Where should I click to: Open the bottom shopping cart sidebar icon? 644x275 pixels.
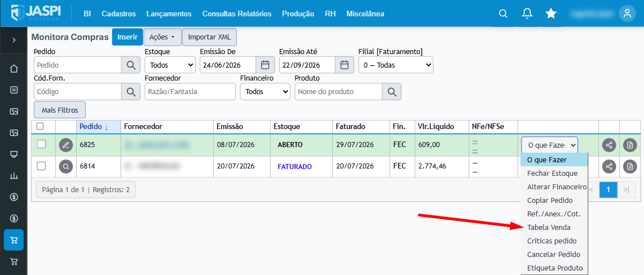pos(14,261)
